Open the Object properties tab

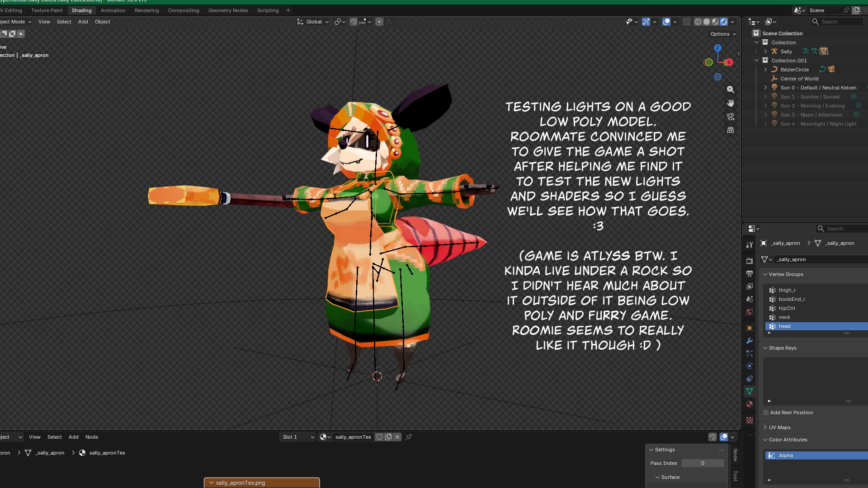pos(750,328)
